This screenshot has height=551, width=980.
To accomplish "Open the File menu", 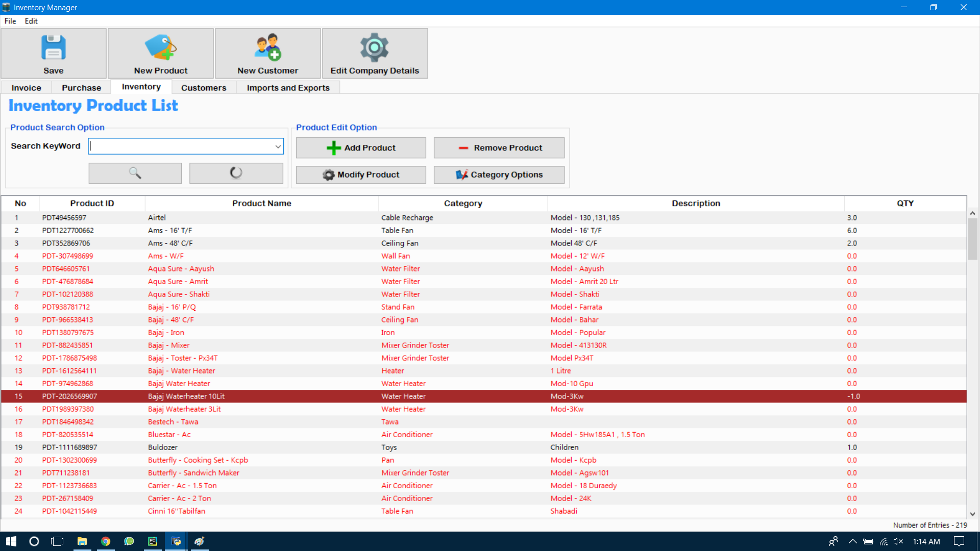I will pyautogui.click(x=10, y=21).
